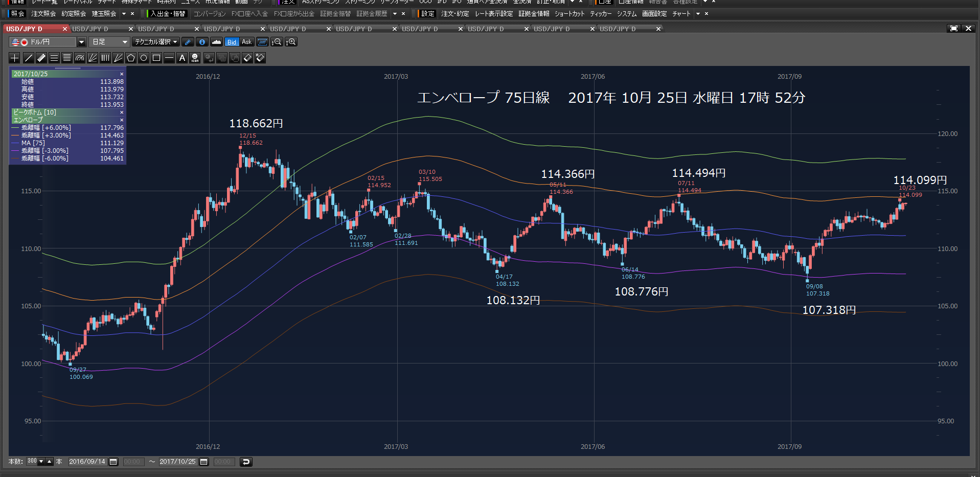Viewport: 980px width, 477px height.
Task: Open the start date calendar picker
Action: coord(113,462)
